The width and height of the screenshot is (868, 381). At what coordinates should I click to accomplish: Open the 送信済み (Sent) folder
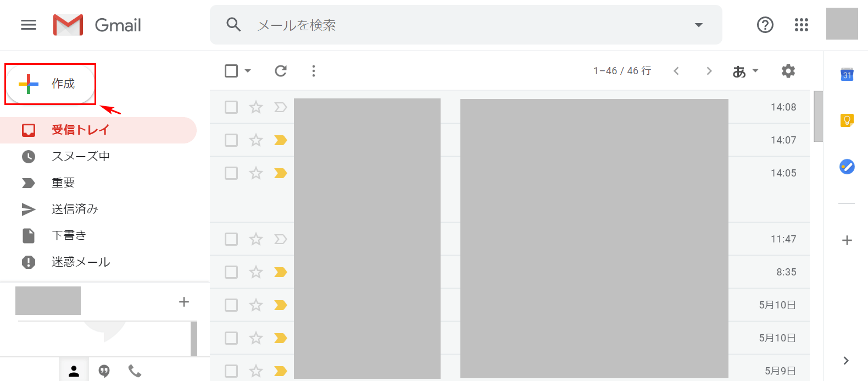pyautogui.click(x=75, y=209)
